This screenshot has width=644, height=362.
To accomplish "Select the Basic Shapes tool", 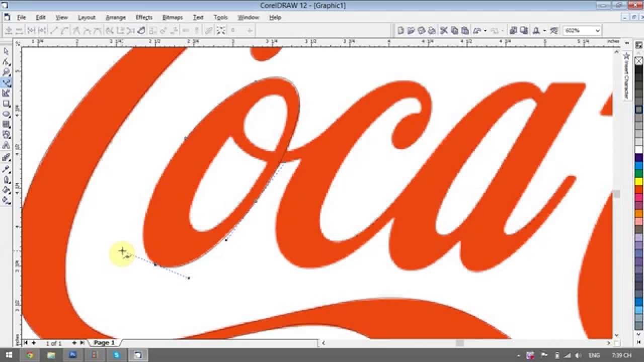I will (7, 135).
